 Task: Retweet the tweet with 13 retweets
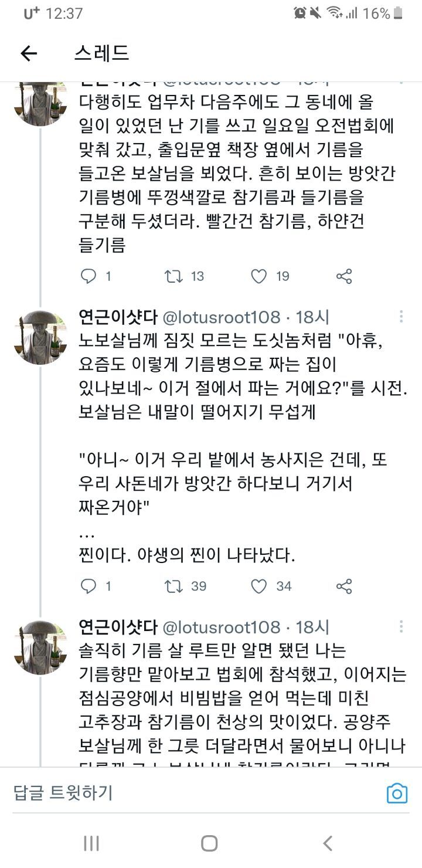(174, 276)
